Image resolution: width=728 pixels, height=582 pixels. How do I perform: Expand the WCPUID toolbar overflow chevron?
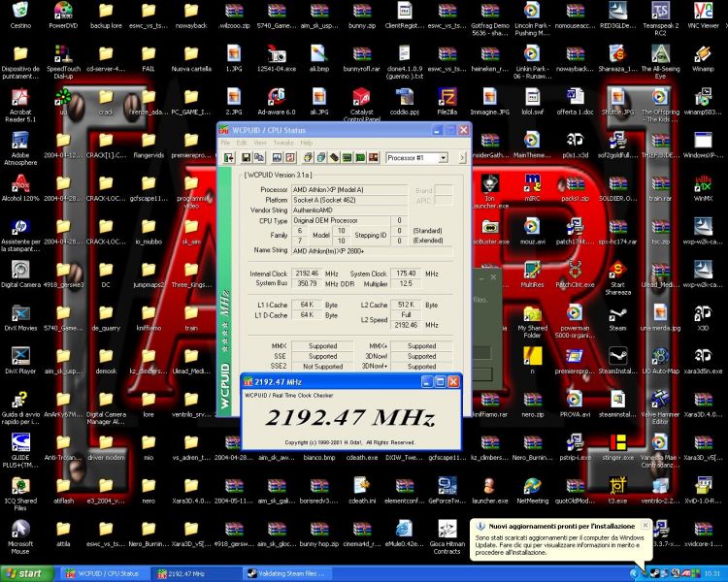coord(462,158)
